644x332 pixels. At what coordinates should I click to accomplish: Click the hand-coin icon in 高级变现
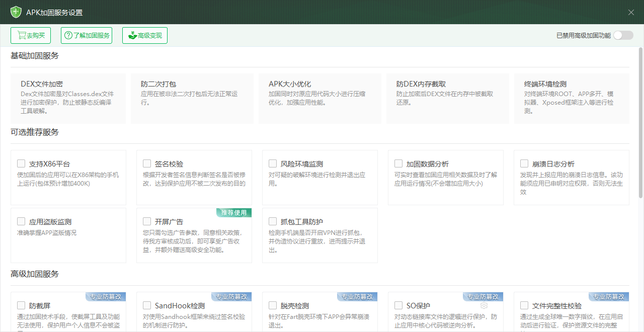click(132, 35)
